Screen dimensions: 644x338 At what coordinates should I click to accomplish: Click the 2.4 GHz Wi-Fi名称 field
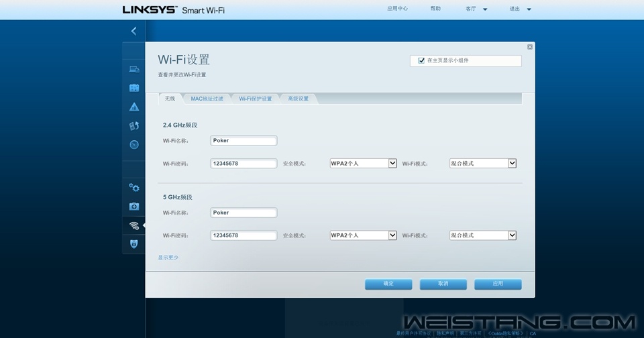244,141
